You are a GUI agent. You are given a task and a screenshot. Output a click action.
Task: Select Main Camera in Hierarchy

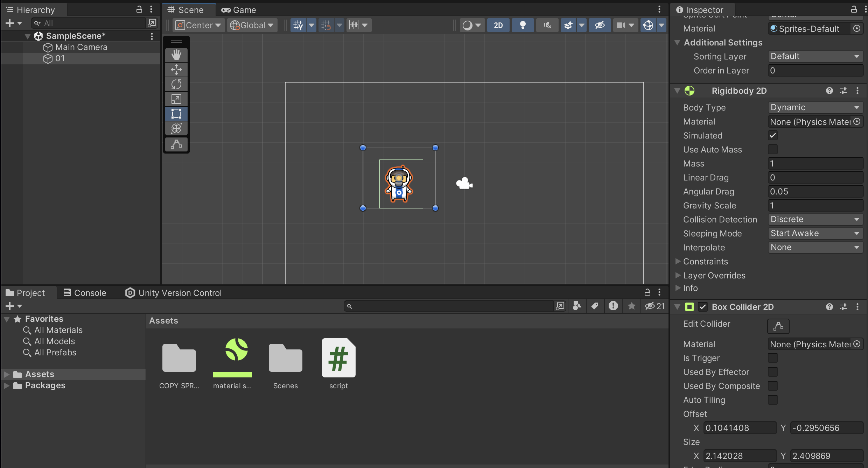81,47
